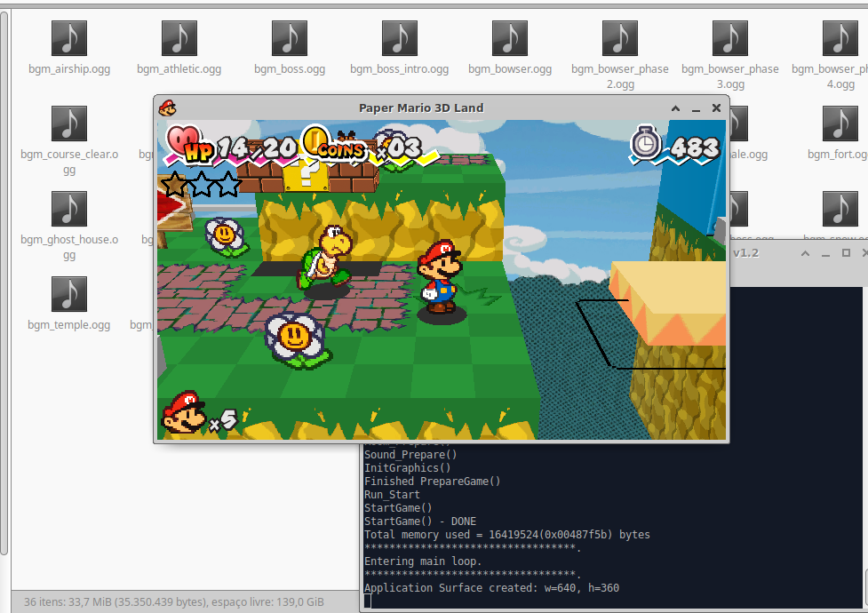Click the filled first star in the HUD

pyautogui.click(x=174, y=184)
